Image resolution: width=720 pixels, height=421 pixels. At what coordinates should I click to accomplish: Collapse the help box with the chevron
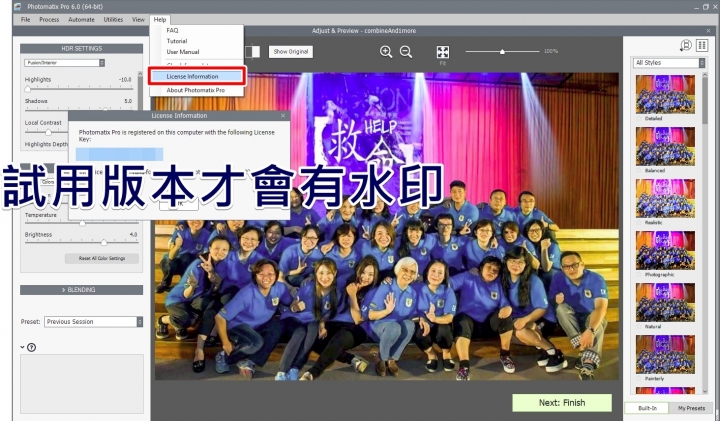click(22, 347)
